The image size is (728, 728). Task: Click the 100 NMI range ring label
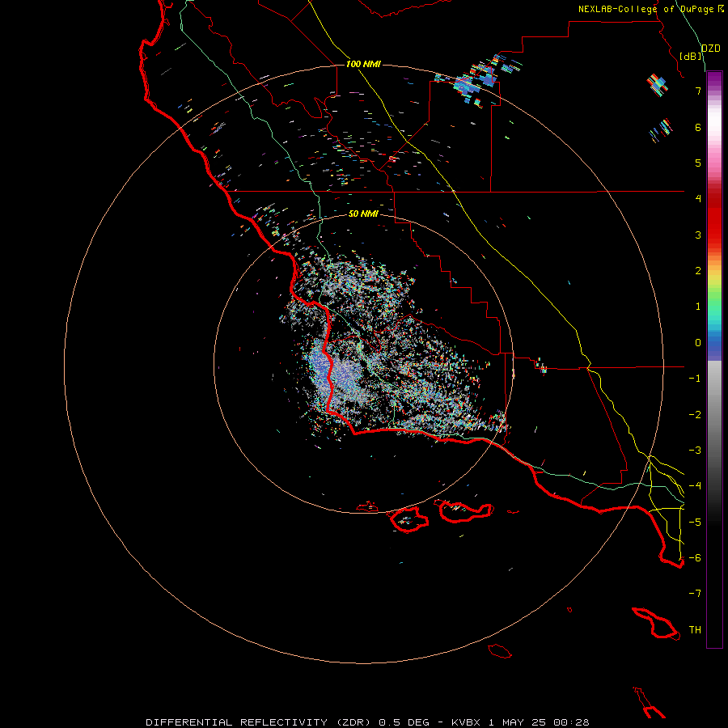[363, 64]
